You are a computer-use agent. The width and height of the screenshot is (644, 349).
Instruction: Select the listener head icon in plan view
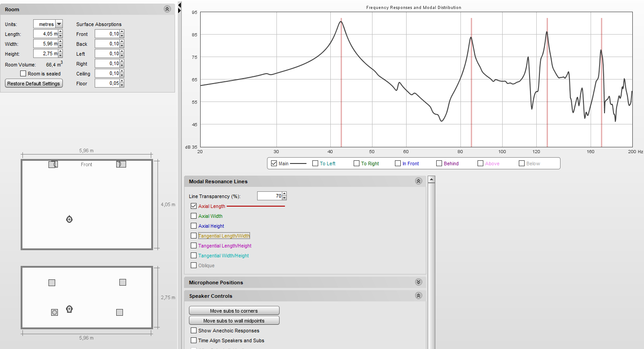point(69,219)
